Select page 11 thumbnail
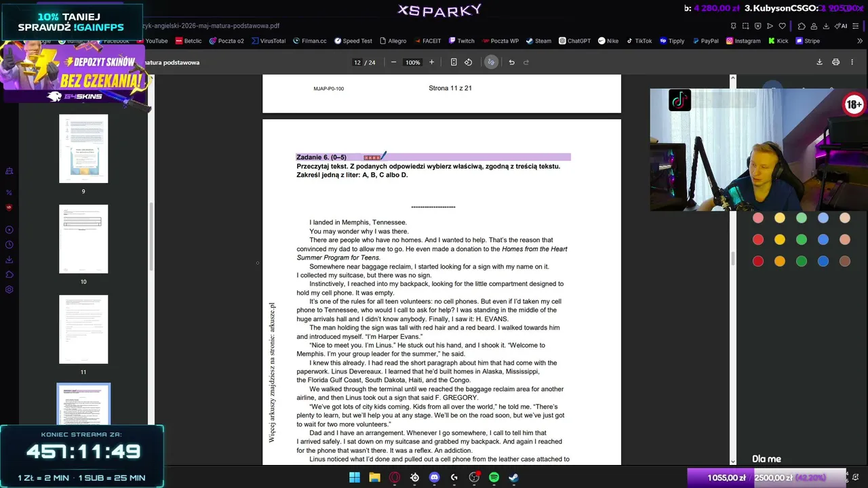The image size is (868, 488). [83, 329]
